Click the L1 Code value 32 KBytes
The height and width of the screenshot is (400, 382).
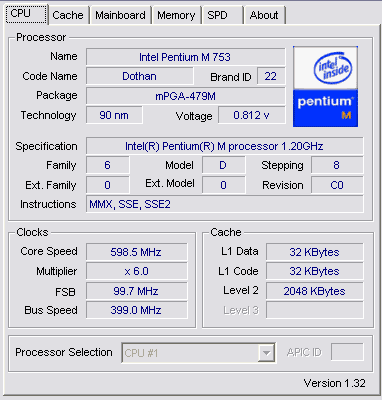coord(314,271)
